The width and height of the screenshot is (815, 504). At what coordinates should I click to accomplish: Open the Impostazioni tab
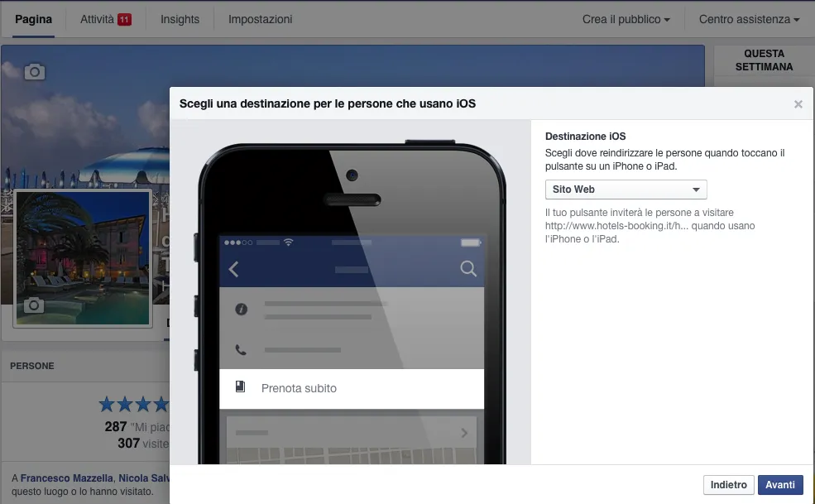260,19
